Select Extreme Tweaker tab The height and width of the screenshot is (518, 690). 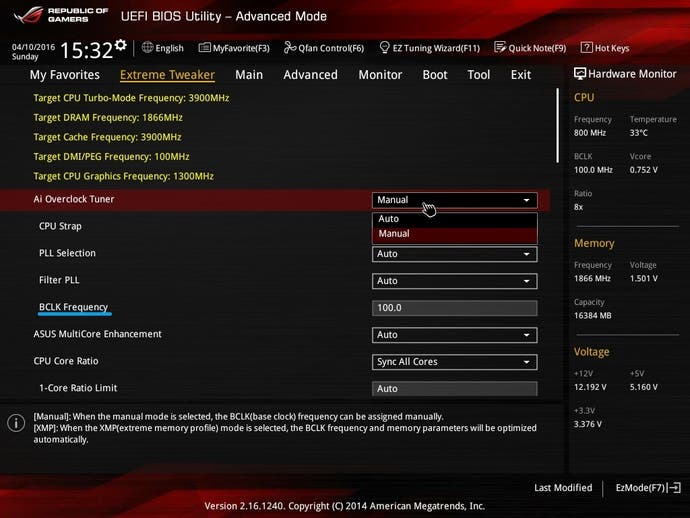point(167,75)
